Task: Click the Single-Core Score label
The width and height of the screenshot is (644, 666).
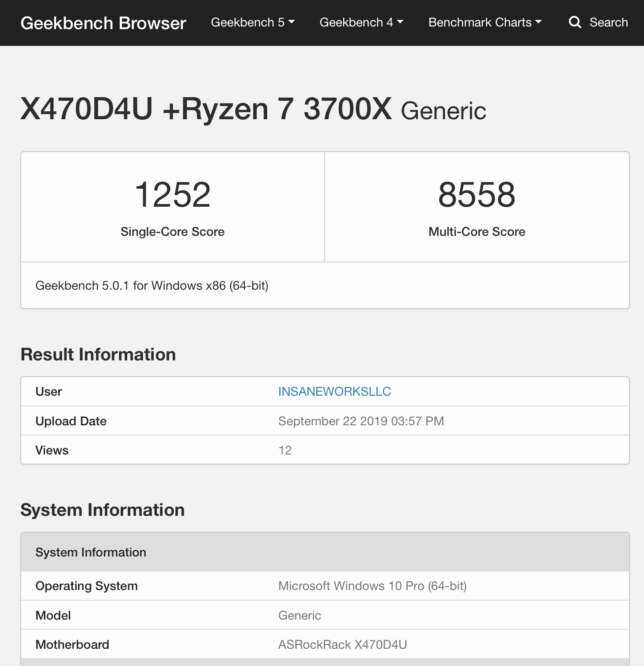Action: [173, 231]
